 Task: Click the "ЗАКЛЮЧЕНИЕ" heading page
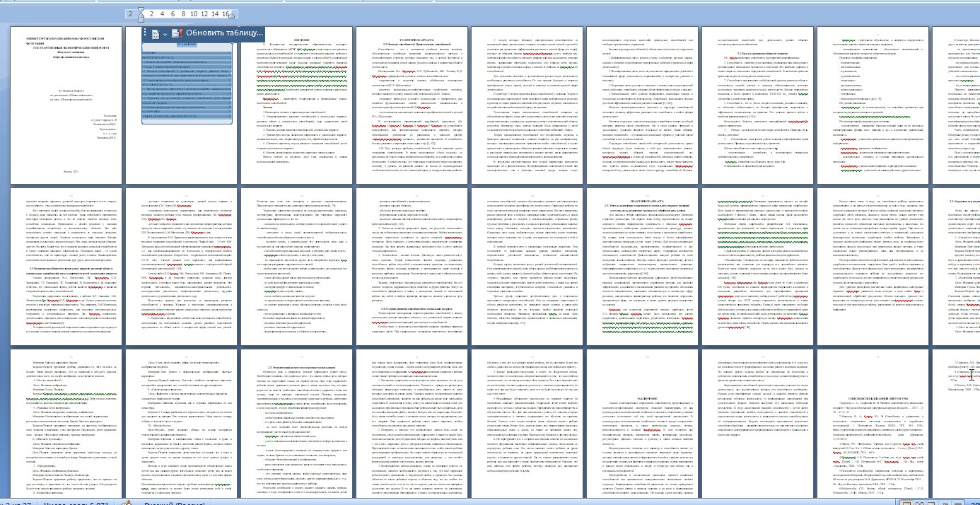point(641,424)
